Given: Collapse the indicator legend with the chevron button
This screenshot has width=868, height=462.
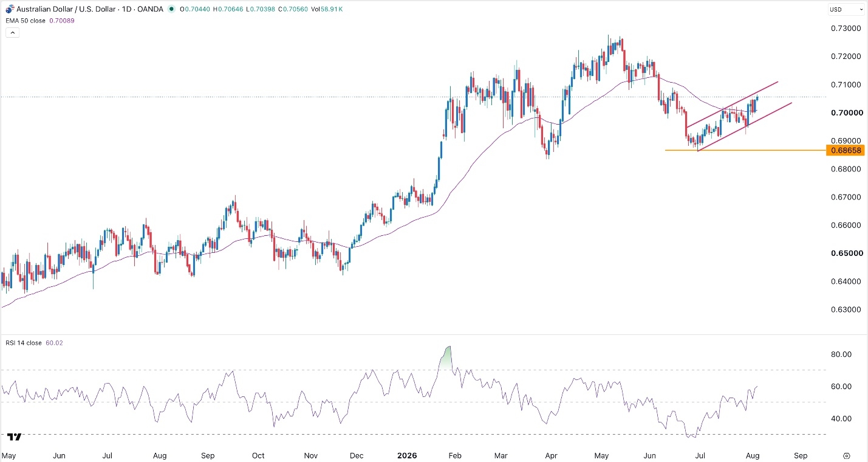Looking at the screenshot, I should tap(13, 33).
